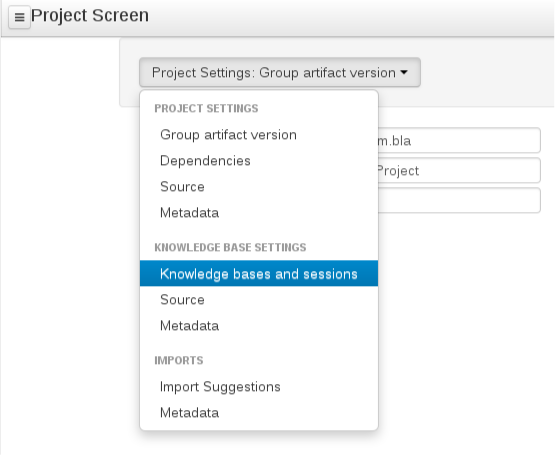Collapse the Project Settings: Group artifact version dropdown
Viewport: 555px width, 455px height.
point(280,72)
